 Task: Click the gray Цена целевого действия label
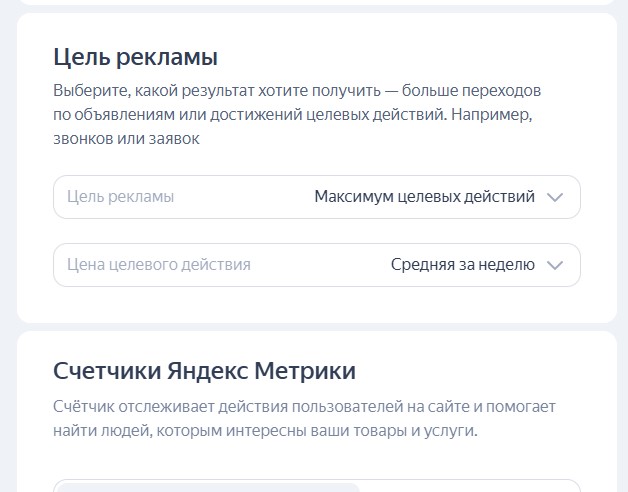(159, 265)
